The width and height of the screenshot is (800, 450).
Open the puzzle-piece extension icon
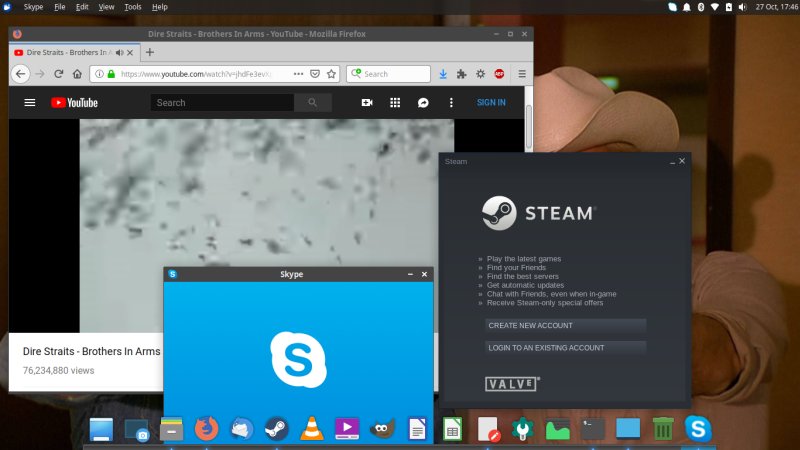[462, 74]
